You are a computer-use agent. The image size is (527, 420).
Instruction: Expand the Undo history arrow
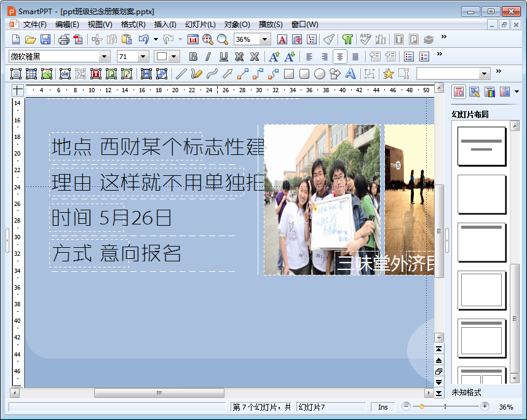point(156,39)
